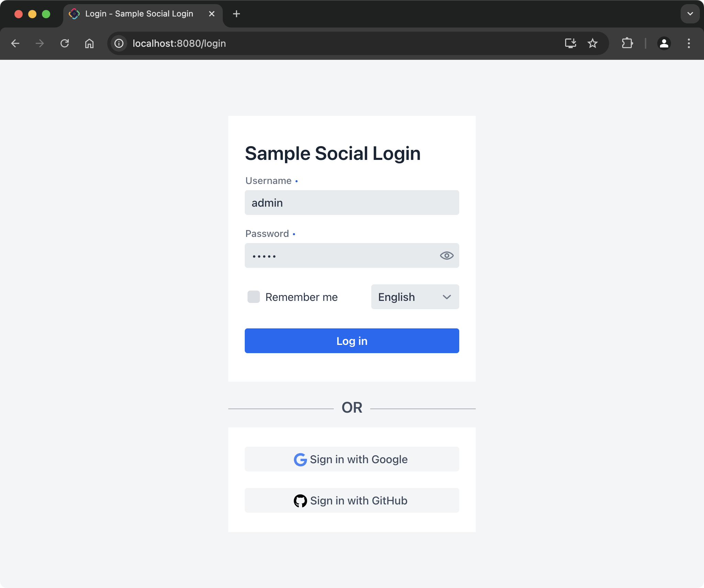Screen dimensions: 704x588
Task: Click the bookmark star icon
Action: coord(592,43)
